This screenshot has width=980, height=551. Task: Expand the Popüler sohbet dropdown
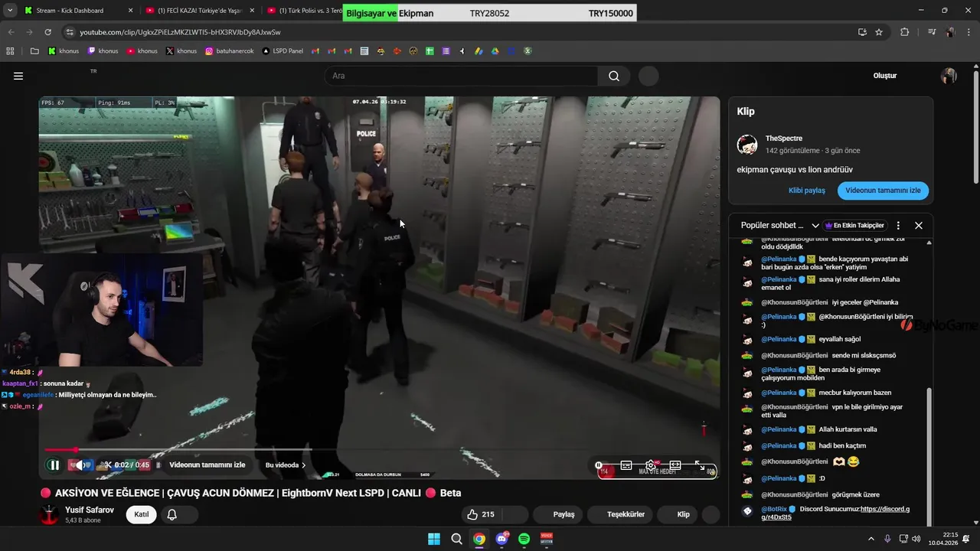click(x=815, y=226)
